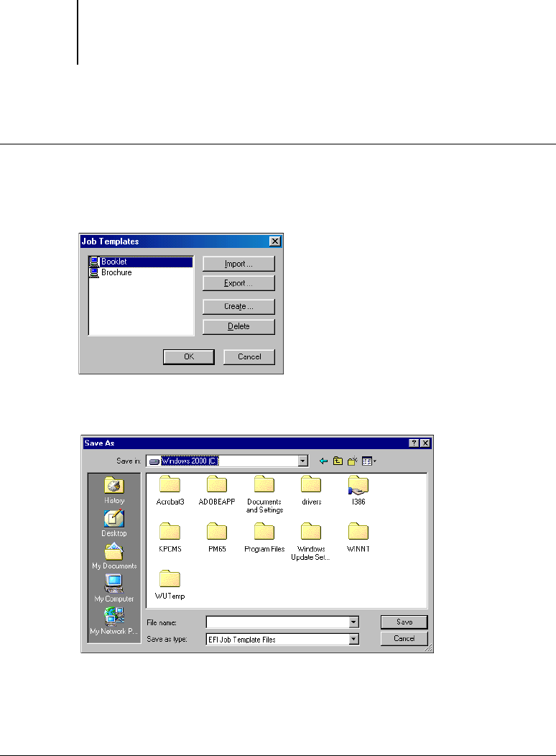The height and width of the screenshot is (756, 556).
Task: Go up one folder level
Action: 338,461
